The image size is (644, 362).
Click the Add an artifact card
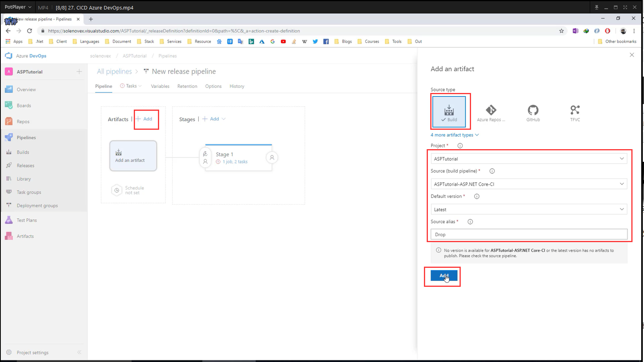point(133,156)
